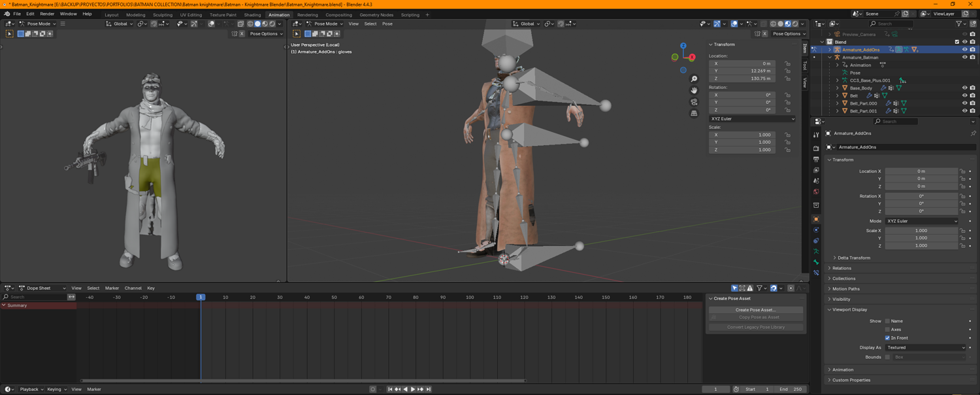The image size is (980, 395).
Task: Click the End frame 250 field
Action: pos(791,389)
